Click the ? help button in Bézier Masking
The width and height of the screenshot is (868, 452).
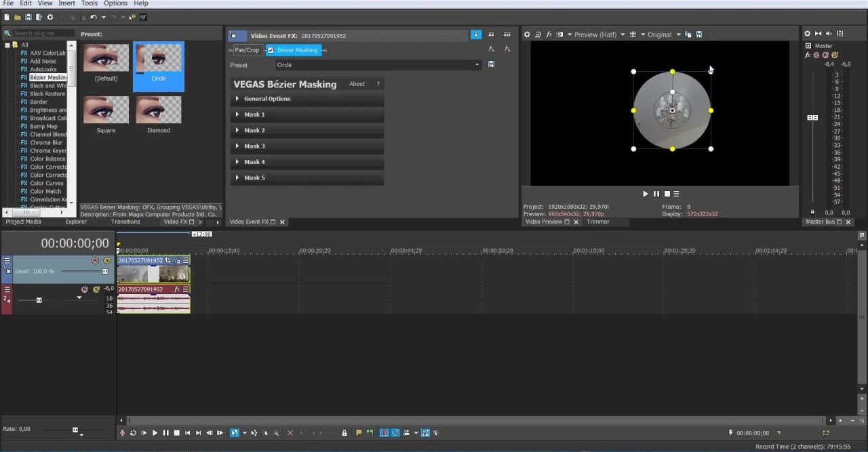(x=378, y=84)
